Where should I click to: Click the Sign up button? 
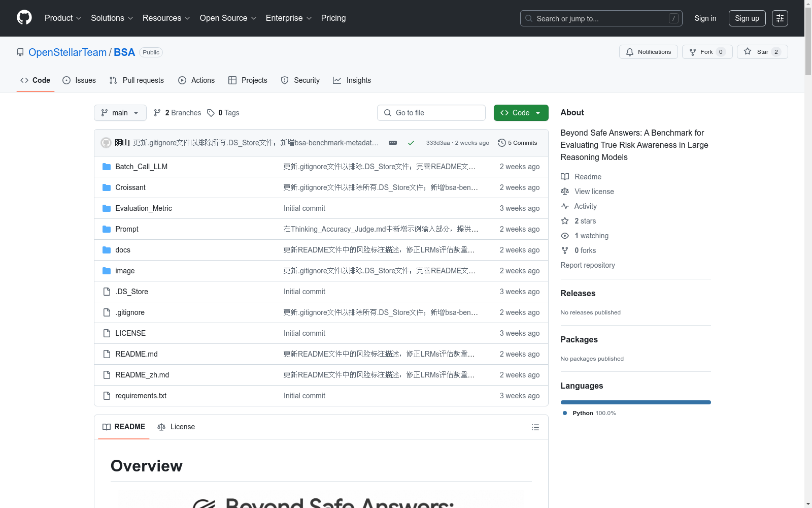pos(747,18)
